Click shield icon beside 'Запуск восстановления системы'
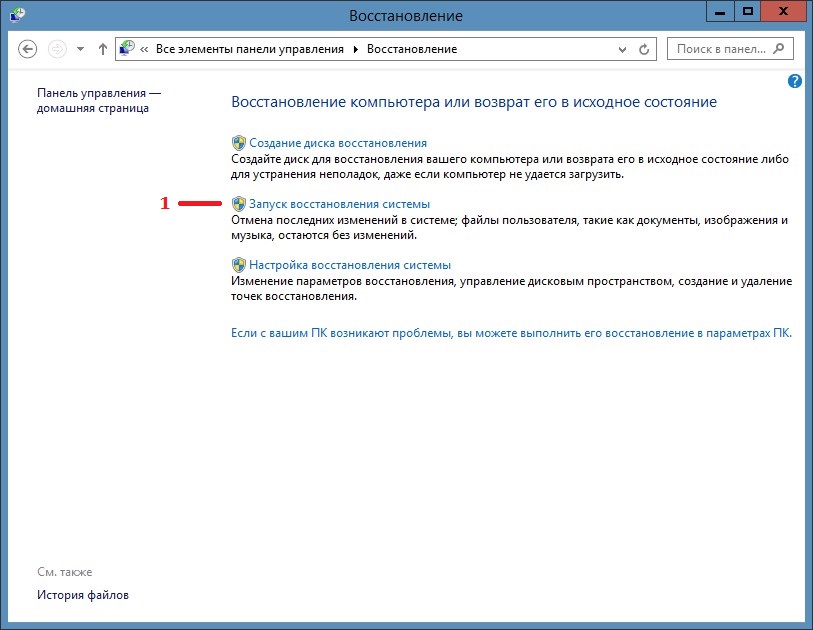The height and width of the screenshot is (630, 813). [x=239, y=204]
